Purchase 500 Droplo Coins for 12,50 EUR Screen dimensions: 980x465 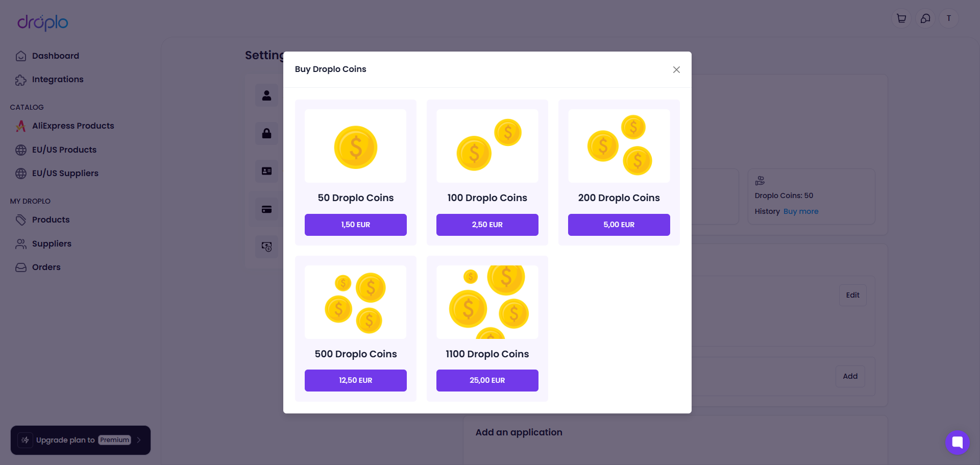click(356, 380)
